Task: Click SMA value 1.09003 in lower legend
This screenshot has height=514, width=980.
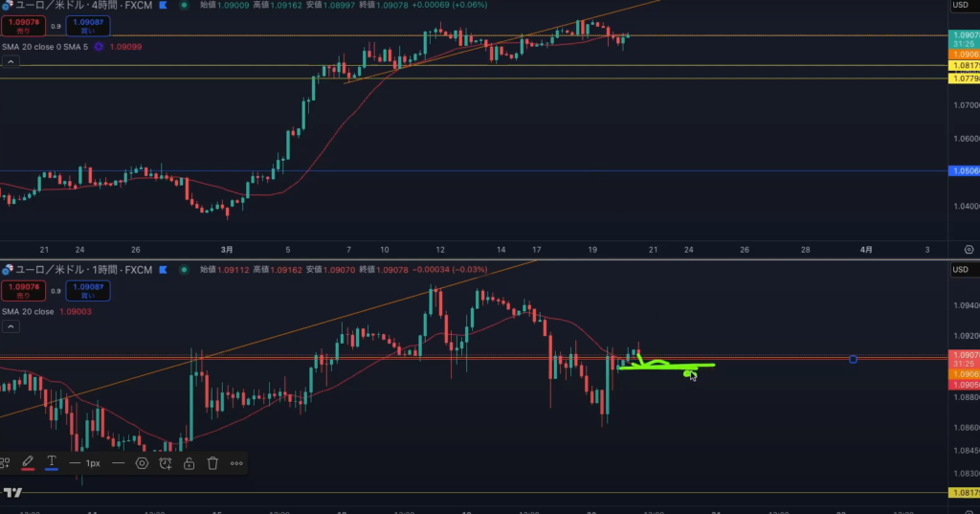Action: click(76, 311)
